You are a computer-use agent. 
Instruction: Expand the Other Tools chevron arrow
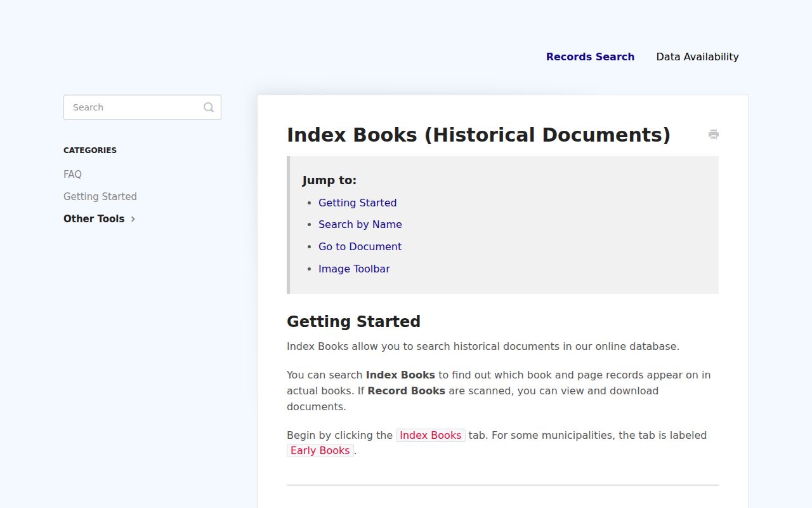[x=133, y=219]
